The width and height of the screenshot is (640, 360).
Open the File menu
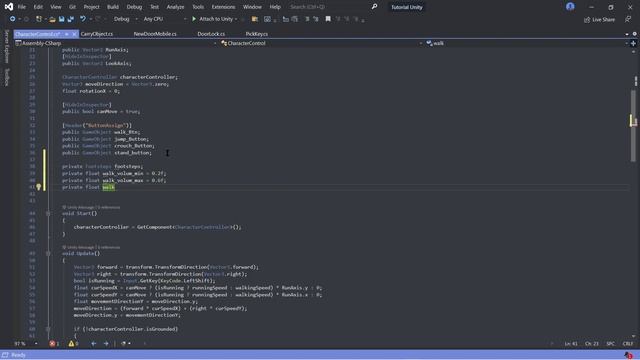(x=22, y=7)
